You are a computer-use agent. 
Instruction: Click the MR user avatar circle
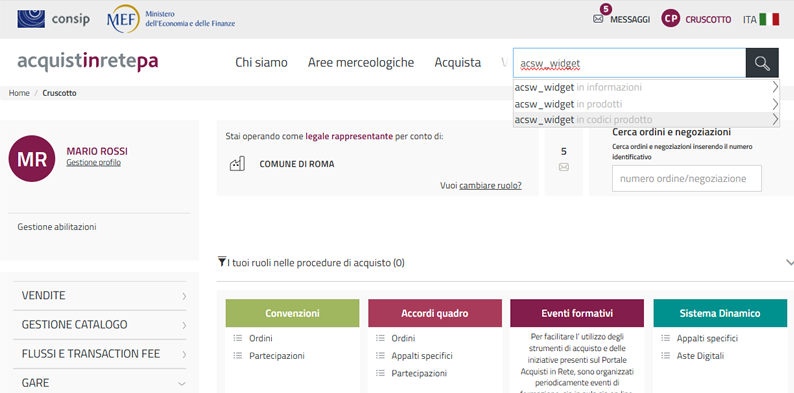point(31,159)
